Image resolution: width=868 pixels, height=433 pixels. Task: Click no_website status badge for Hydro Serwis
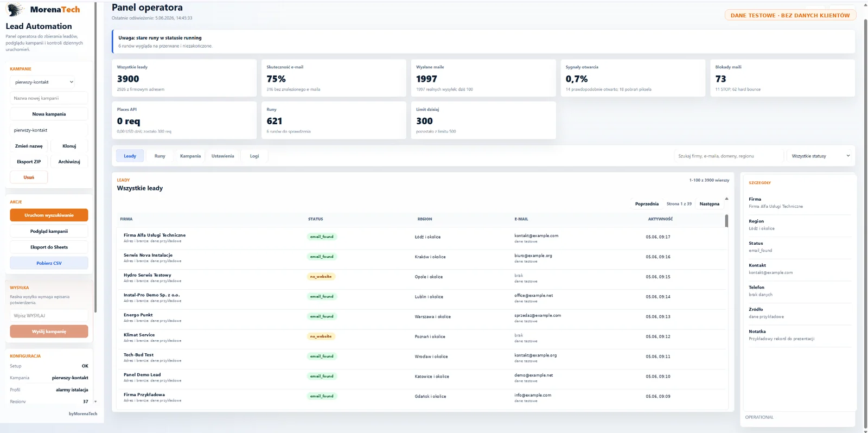click(321, 277)
